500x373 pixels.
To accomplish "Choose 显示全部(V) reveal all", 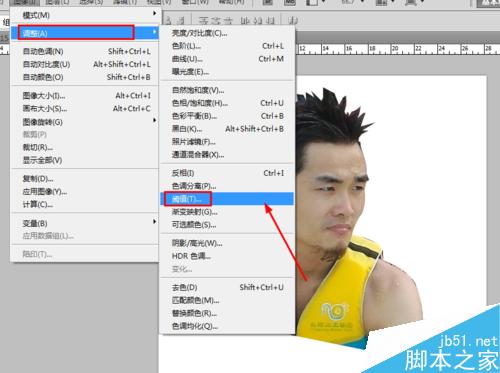I will tap(85, 160).
